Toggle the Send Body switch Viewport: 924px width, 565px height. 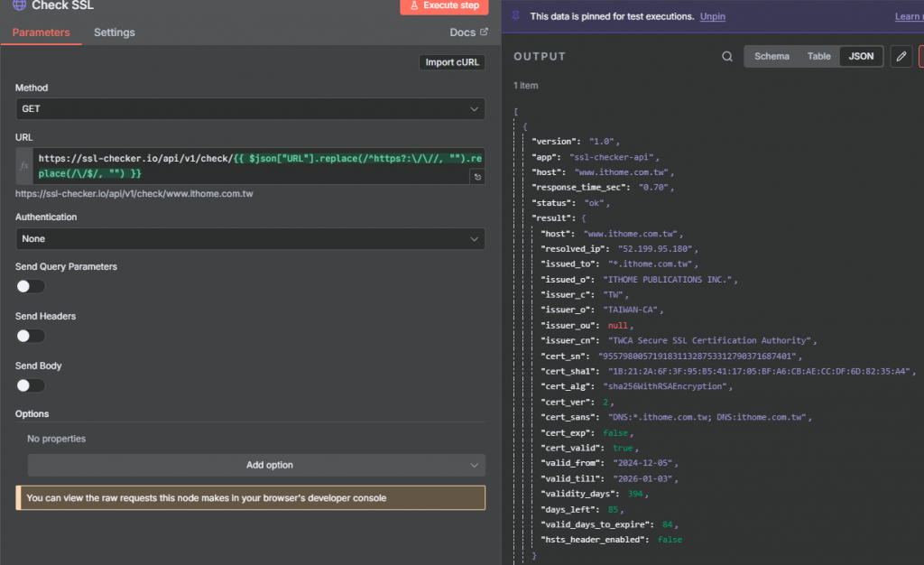[x=30, y=385]
